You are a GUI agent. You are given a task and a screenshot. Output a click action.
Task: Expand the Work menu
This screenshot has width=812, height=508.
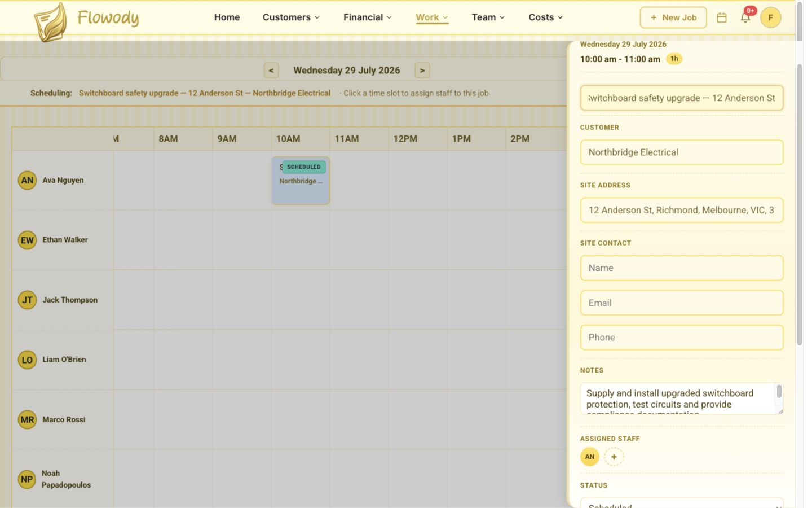point(432,17)
